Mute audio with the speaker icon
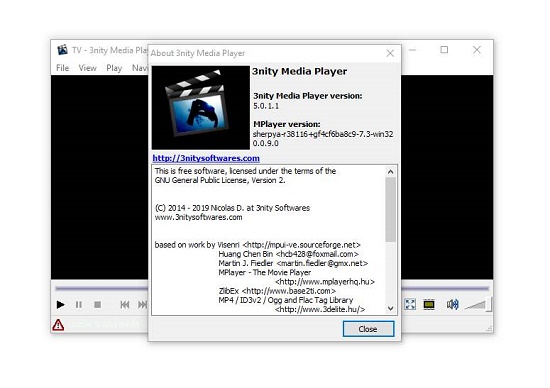The image size is (550, 388). 452,304
